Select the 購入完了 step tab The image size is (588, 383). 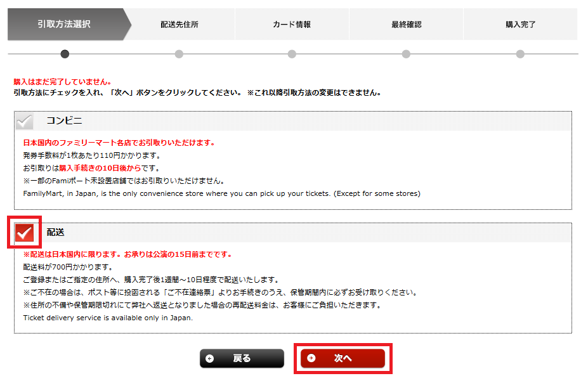520,24
